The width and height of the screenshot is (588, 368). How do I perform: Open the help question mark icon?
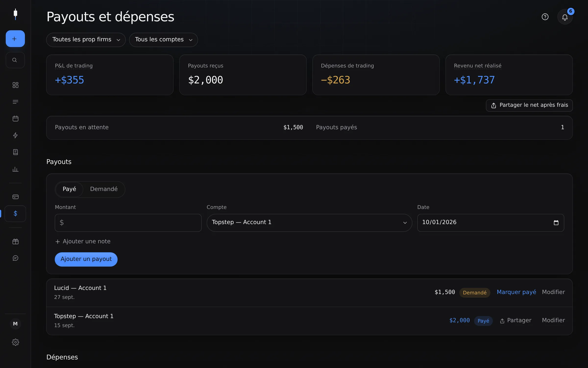pos(545,17)
